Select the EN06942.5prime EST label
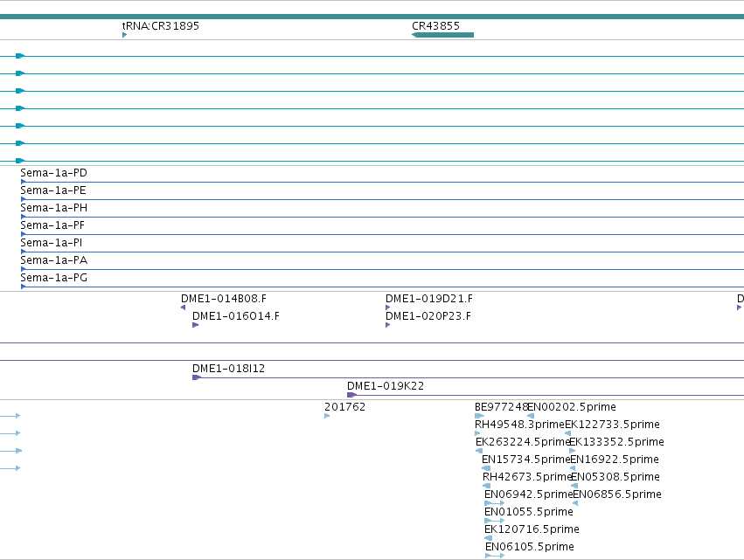 tap(529, 495)
